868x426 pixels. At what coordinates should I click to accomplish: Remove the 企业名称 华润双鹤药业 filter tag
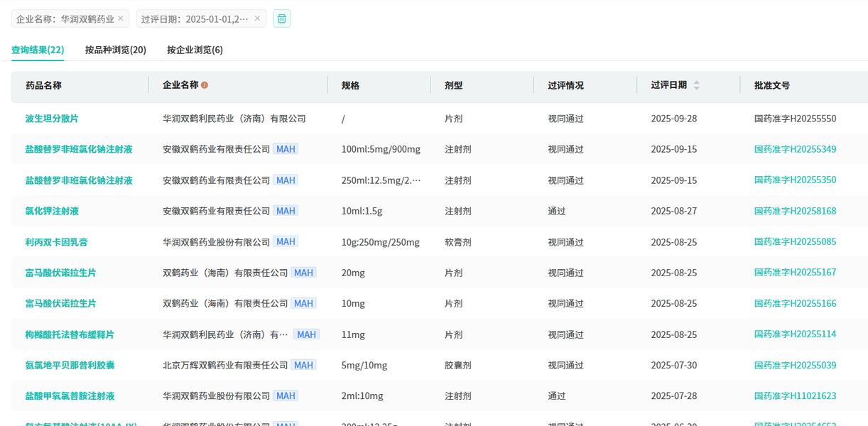pyautogui.click(x=121, y=18)
